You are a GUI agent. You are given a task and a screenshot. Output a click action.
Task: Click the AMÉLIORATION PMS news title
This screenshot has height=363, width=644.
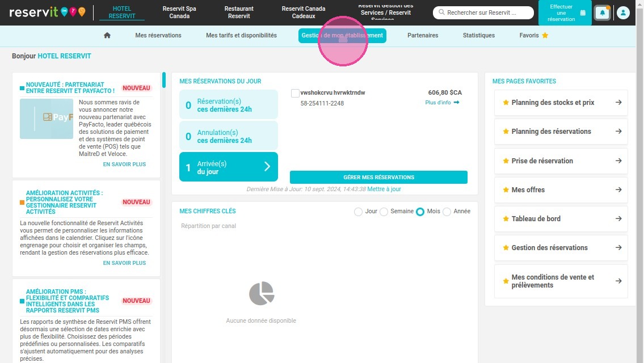[x=68, y=301]
